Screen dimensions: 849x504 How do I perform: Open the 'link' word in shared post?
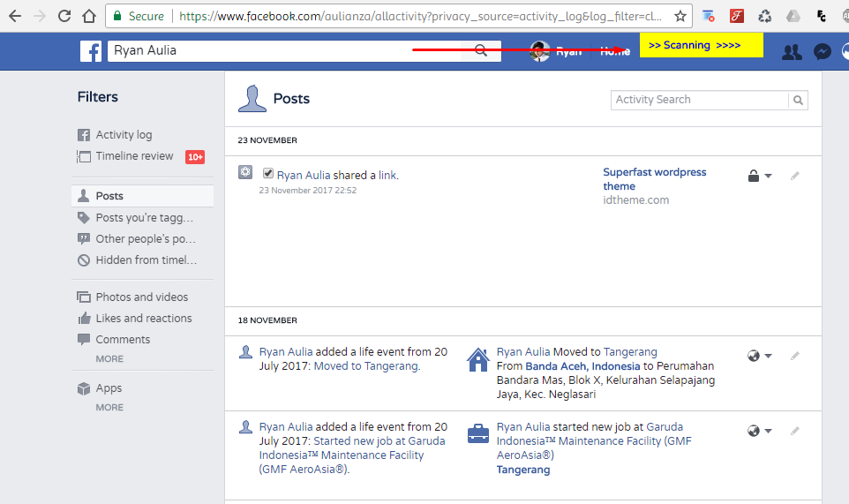click(387, 176)
